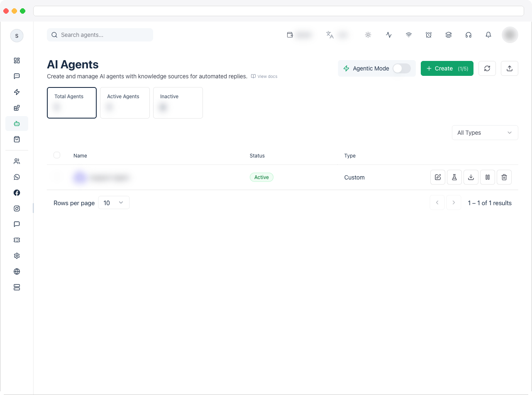
Task: Open the contacts people icon in sidebar
Action: pyautogui.click(x=17, y=161)
